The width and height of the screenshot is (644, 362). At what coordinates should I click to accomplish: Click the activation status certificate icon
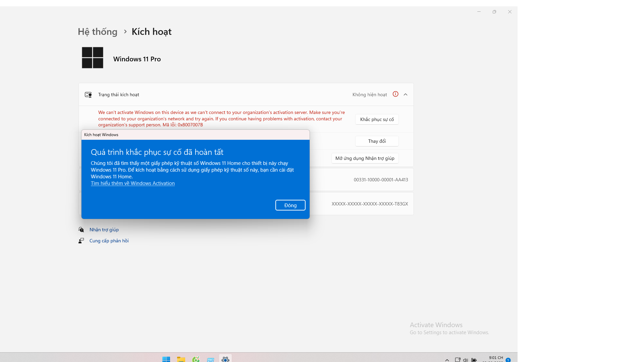pyautogui.click(x=88, y=95)
